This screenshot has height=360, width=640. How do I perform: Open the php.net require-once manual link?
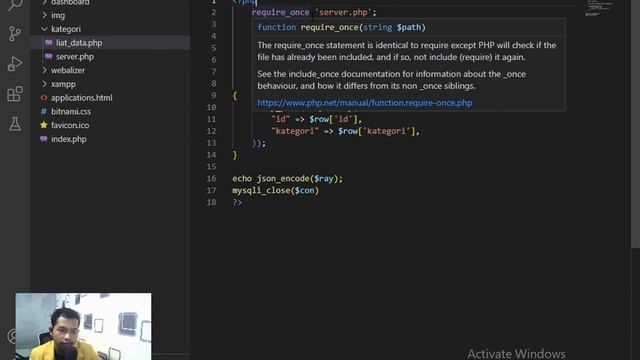pyautogui.click(x=364, y=103)
